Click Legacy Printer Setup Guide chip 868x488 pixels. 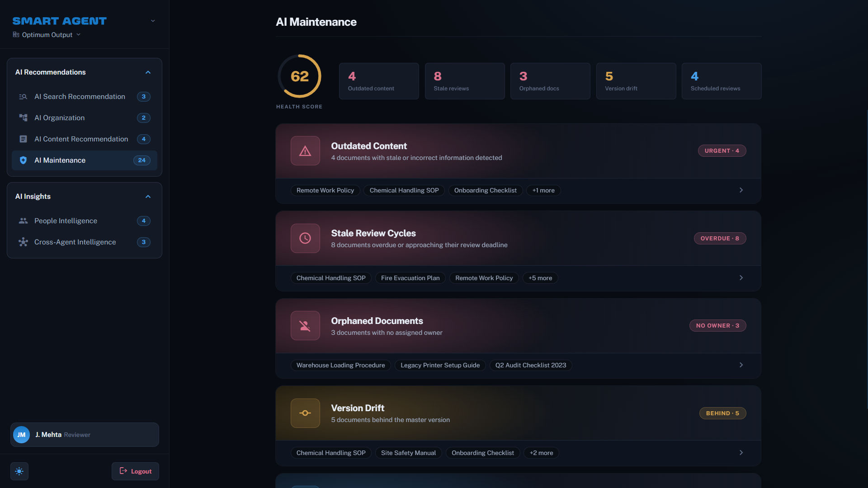[440, 366]
